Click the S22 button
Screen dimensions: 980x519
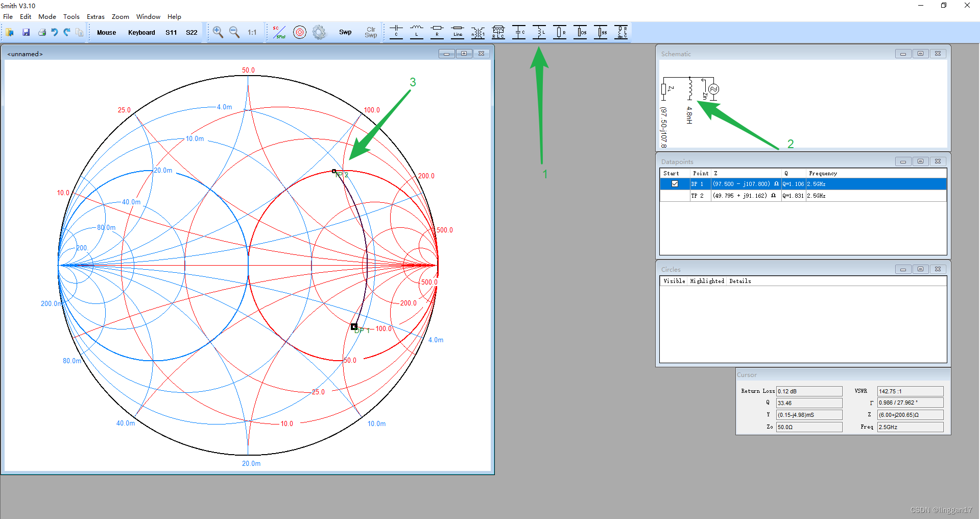click(x=192, y=32)
